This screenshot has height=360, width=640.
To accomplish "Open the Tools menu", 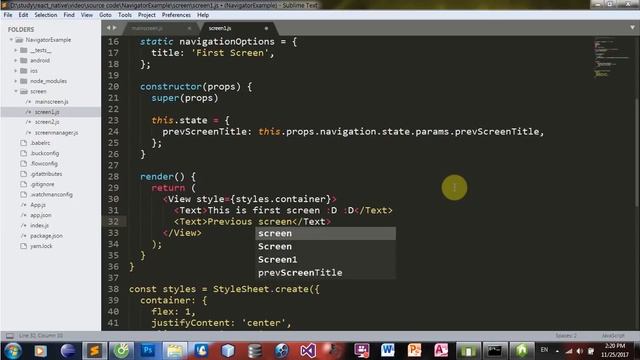I will pos(124,15).
